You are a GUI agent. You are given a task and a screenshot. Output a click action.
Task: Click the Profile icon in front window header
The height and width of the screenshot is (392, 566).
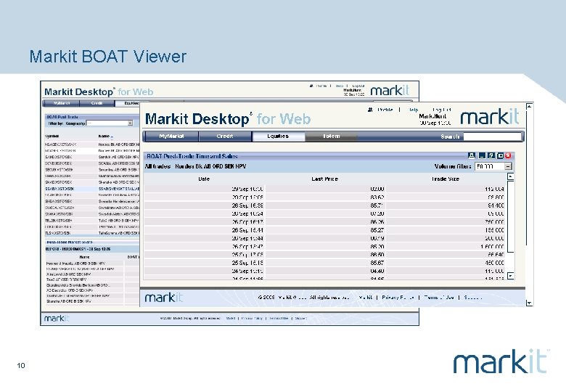click(370, 110)
